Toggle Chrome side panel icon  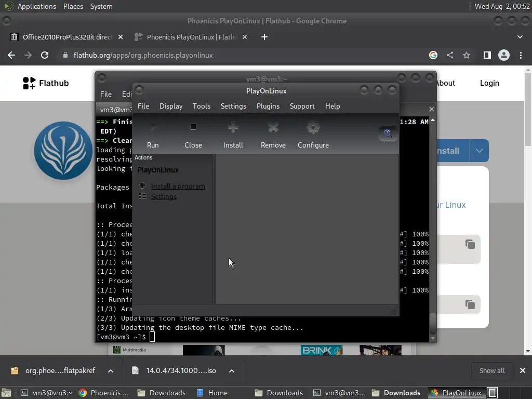click(x=487, y=55)
